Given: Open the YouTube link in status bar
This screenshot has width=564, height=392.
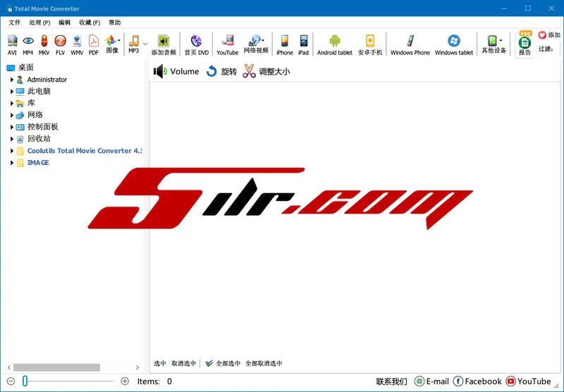Looking at the screenshot, I should click(528, 381).
